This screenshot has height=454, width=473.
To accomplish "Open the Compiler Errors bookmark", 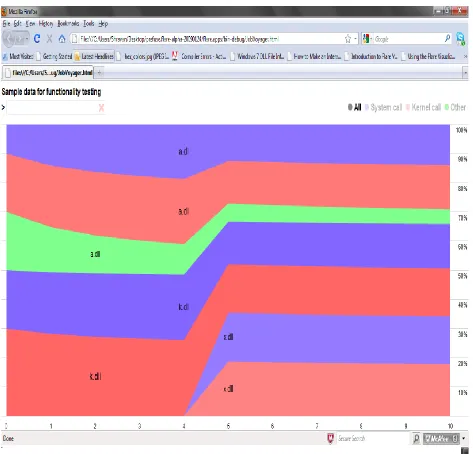I will pos(199,56).
